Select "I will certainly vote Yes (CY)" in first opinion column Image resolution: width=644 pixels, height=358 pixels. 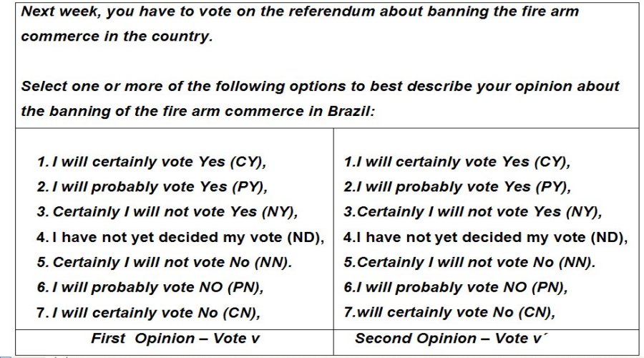click(x=151, y=163)
